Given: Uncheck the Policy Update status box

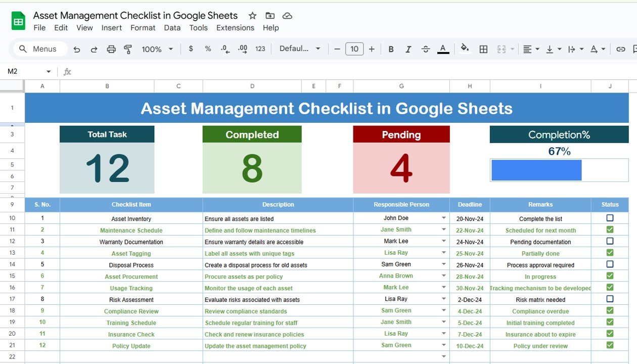Looking at the screenshot, I should [610, 345].
